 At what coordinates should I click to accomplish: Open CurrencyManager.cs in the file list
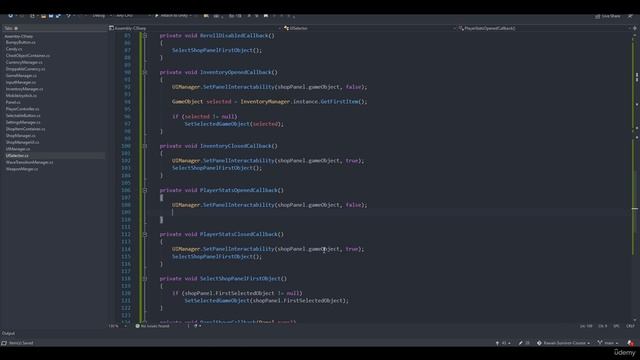pos(24,62)
